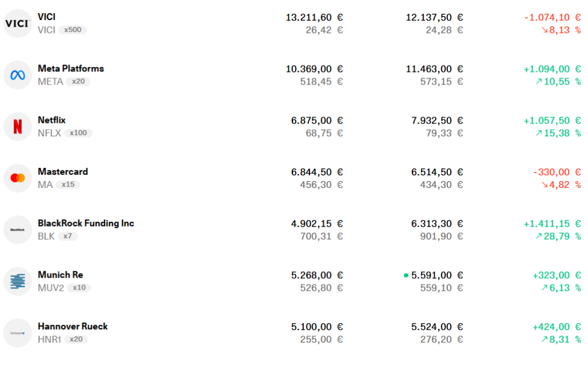Open the BlackRock Funding Inc position
This screenshot has height=365, width=588.
86,223
